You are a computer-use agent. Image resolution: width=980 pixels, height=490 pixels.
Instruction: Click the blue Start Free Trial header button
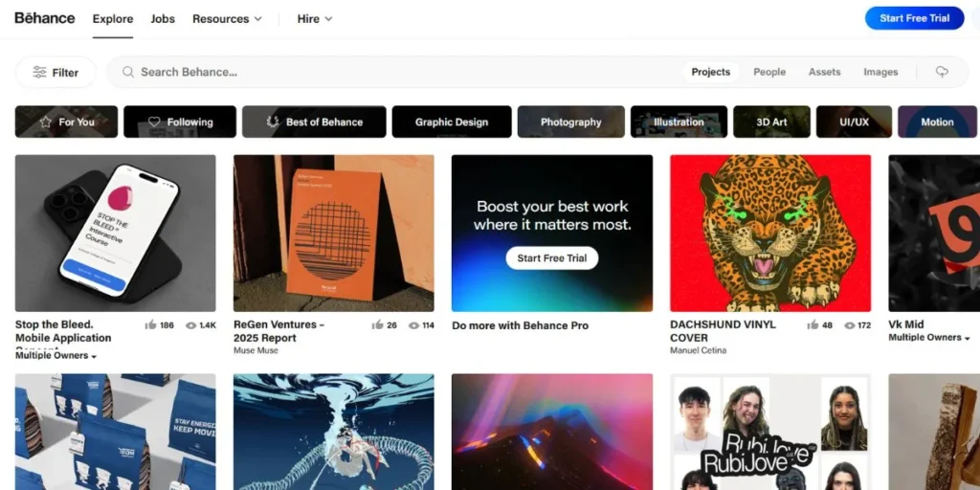click(914, 18)
